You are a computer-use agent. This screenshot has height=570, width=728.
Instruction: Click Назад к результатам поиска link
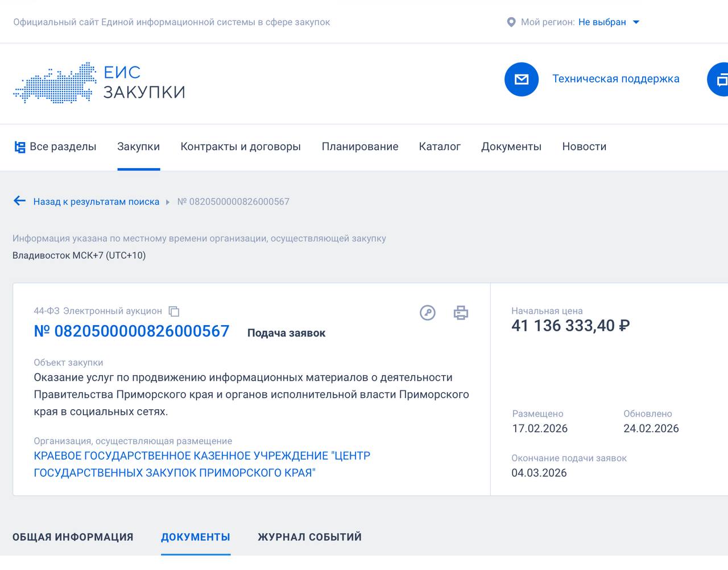pyautogui.click(x=96, y=202)
